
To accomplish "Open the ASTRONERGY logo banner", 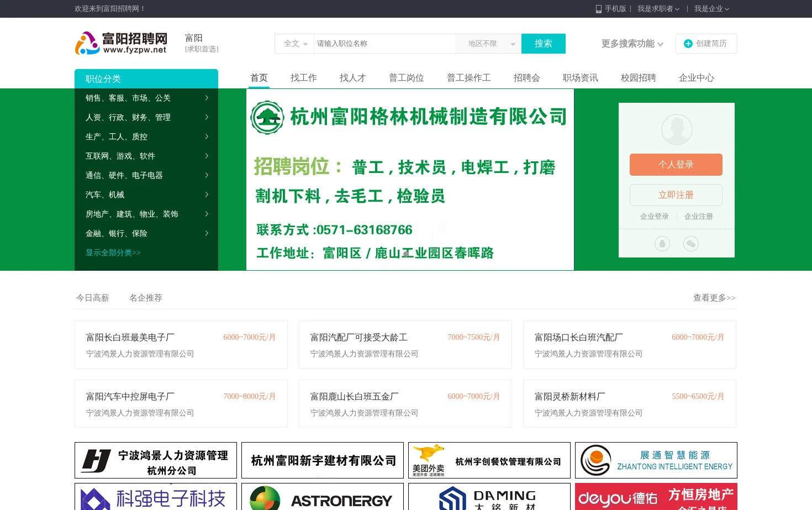I will [x=323, y=497].
